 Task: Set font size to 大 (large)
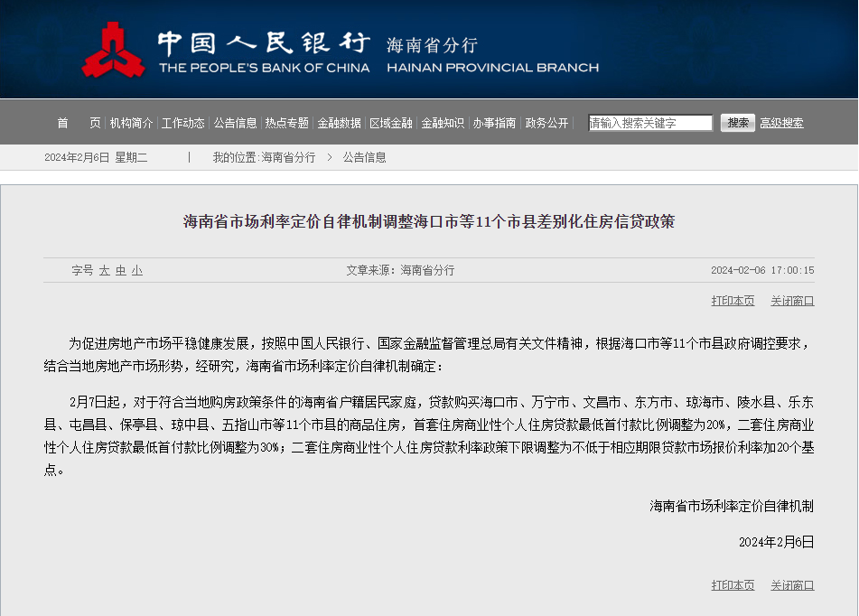(104, 270)
